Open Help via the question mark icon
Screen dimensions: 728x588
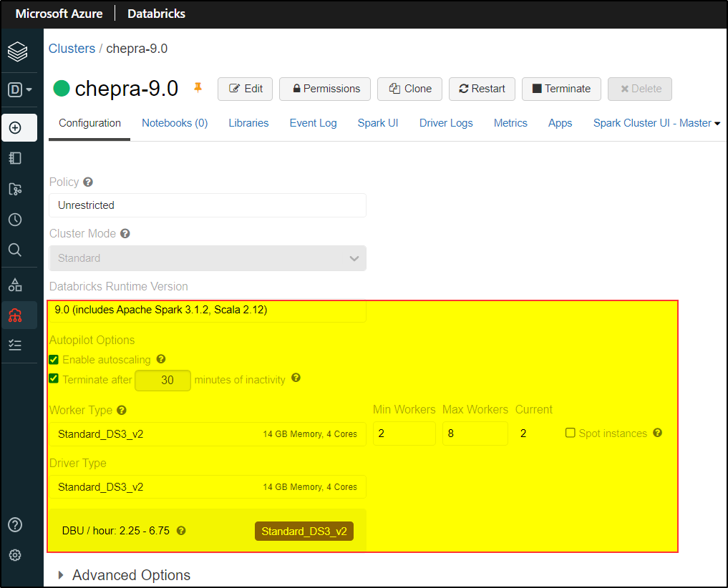click(15, 524)
